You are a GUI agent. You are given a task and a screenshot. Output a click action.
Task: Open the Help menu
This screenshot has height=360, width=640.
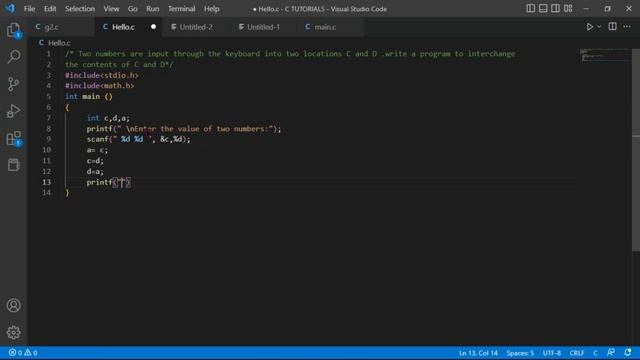click(x=211, y=9)
